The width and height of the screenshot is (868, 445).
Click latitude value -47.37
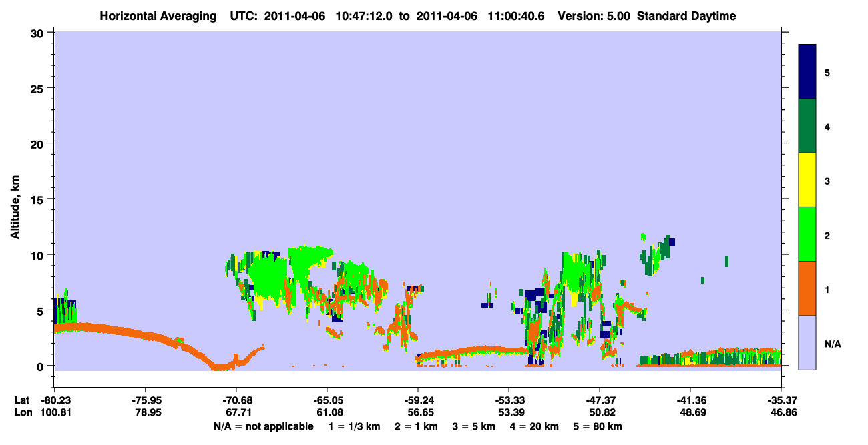(599, 400)
